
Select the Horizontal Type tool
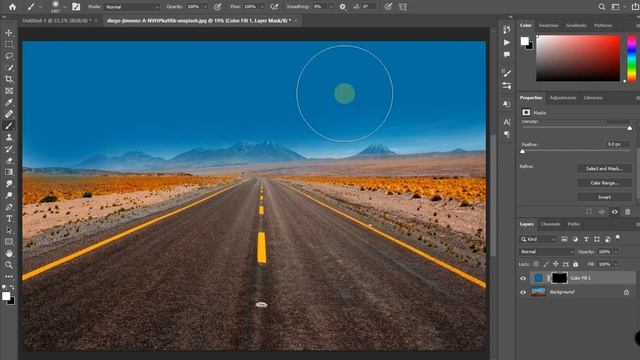click(9, 219)
